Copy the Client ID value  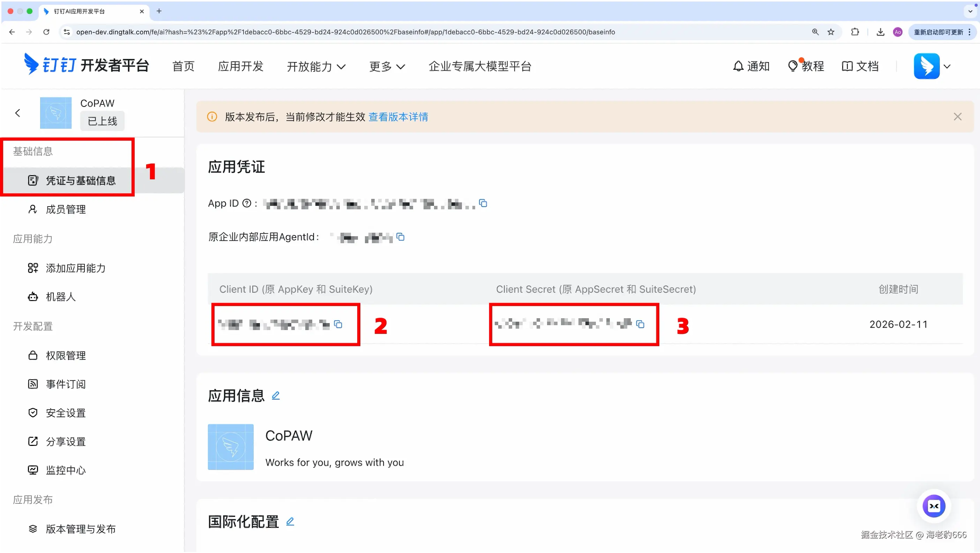338,324
